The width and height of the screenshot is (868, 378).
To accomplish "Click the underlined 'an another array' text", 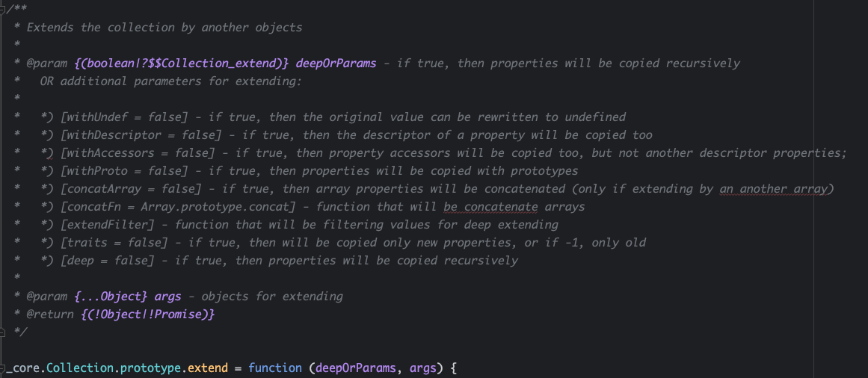I will pos(773,189).
